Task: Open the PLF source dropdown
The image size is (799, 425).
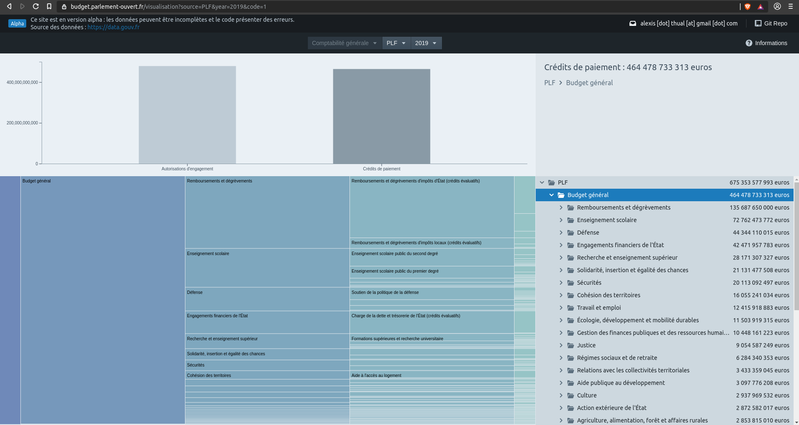Action: point(395,43)
